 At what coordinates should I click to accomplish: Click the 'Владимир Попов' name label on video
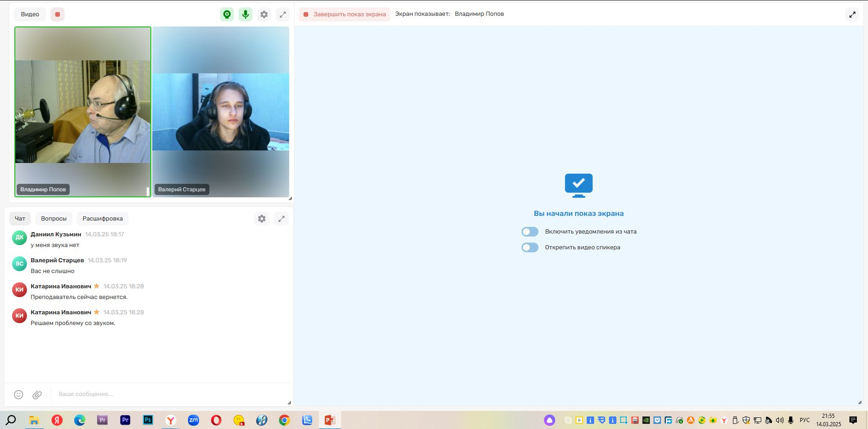click(x=43, y=189)
